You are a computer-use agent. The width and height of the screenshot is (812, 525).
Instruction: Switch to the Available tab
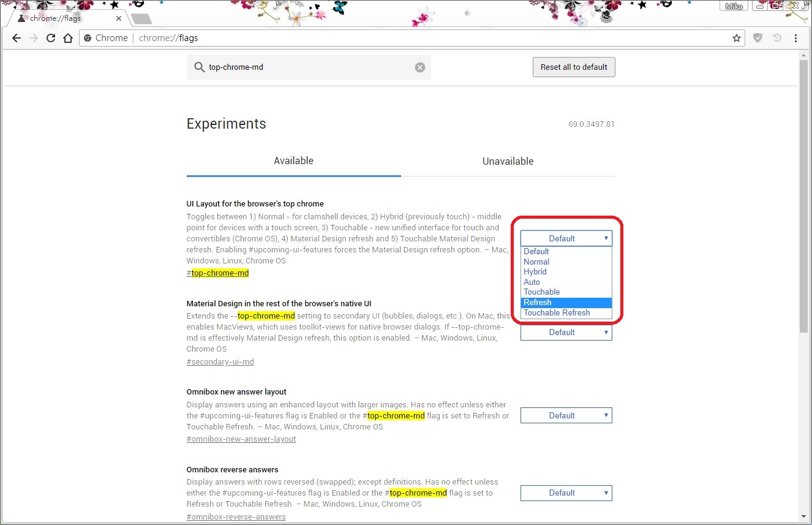(x=293, y=161)
